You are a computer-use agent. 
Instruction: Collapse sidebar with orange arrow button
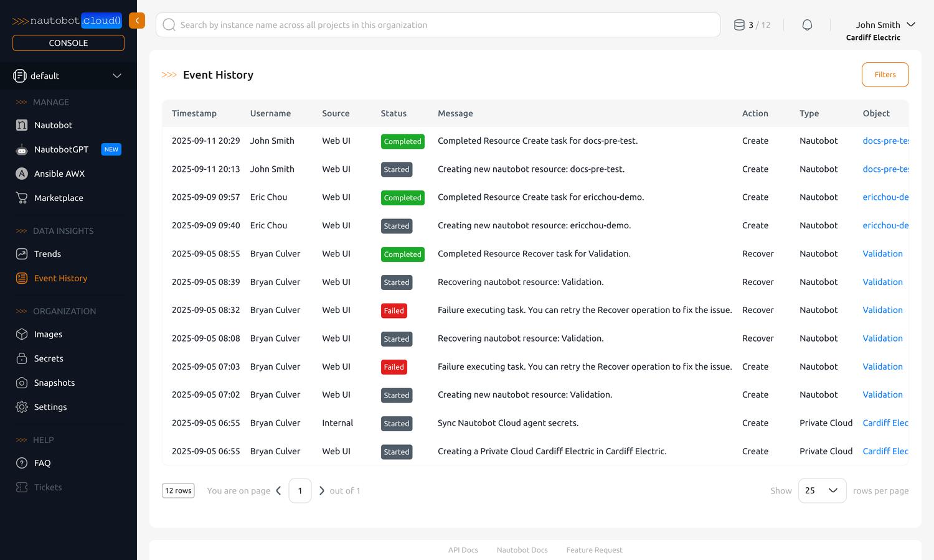[137, 21]
